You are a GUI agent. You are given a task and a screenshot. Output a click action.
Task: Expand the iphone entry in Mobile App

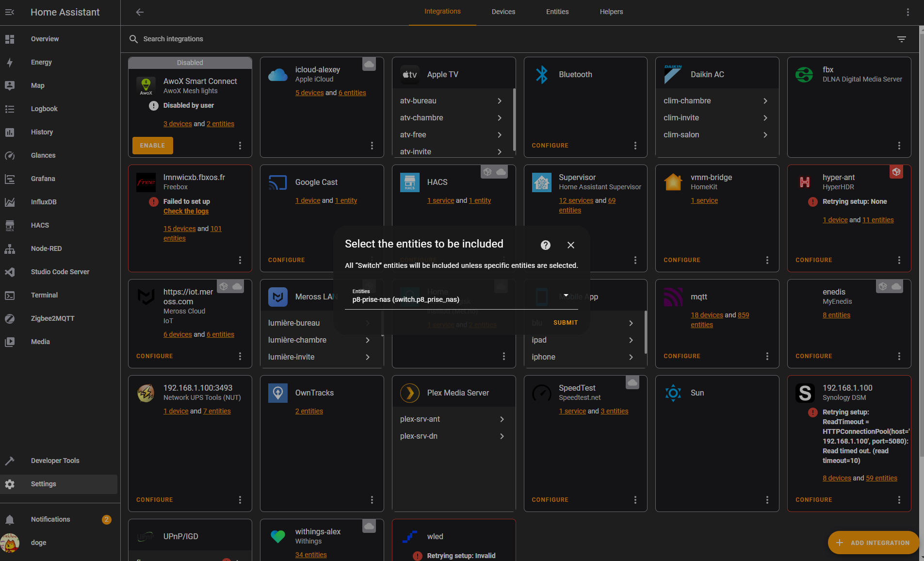click(584, 357)
